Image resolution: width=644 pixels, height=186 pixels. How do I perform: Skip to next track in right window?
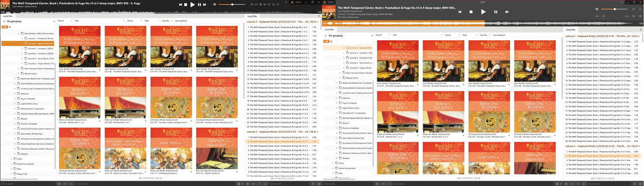coord(507,12)
